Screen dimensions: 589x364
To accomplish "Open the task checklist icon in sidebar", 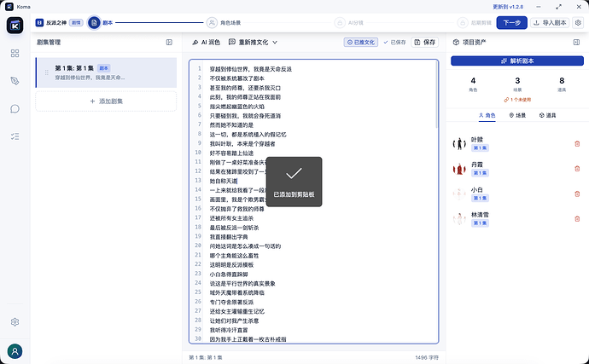I will click(x=15, y=136).
